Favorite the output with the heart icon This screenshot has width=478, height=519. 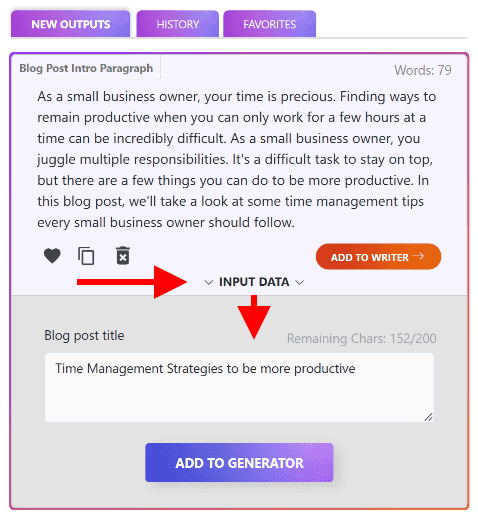[52, 256]
